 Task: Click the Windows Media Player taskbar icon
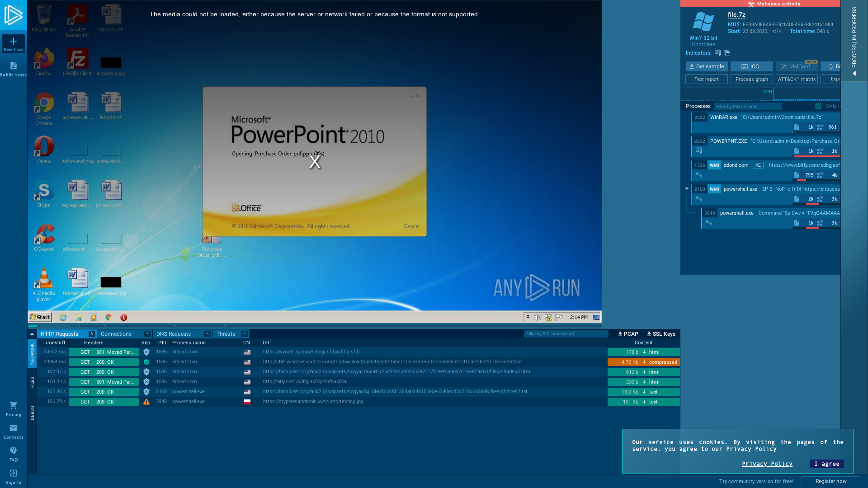click(x=94, y=317)
